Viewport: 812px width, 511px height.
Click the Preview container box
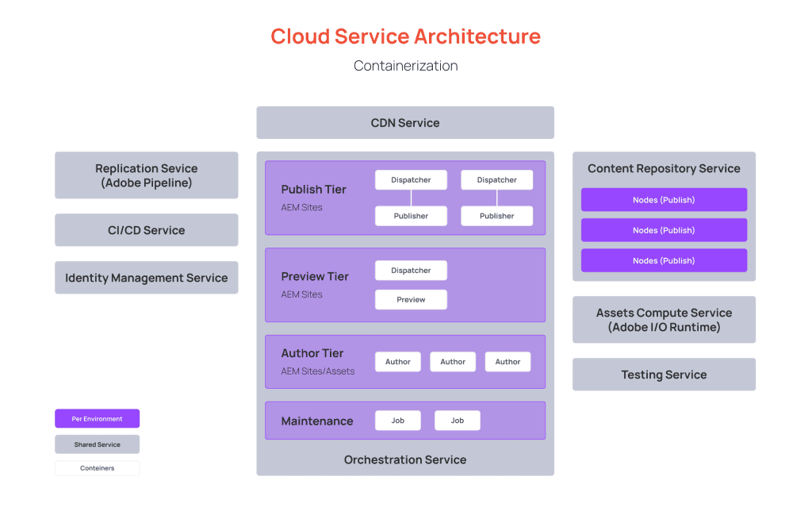click(x=411, y=299)
